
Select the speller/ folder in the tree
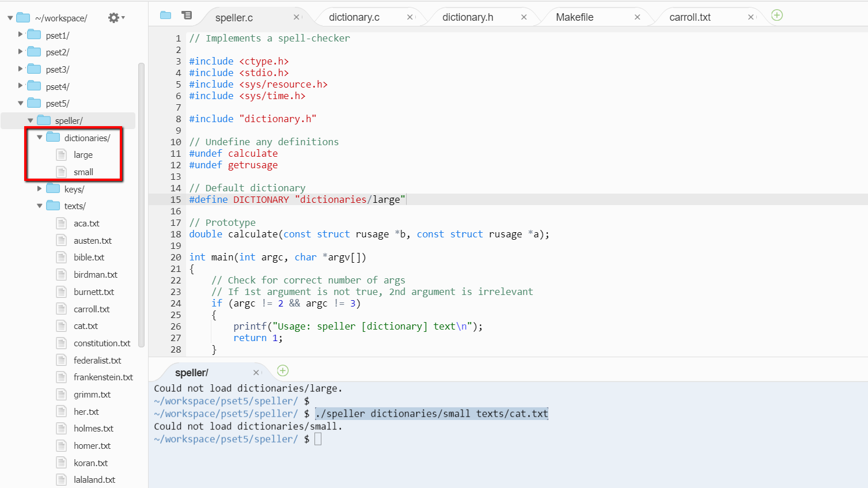tap(69, 120)
